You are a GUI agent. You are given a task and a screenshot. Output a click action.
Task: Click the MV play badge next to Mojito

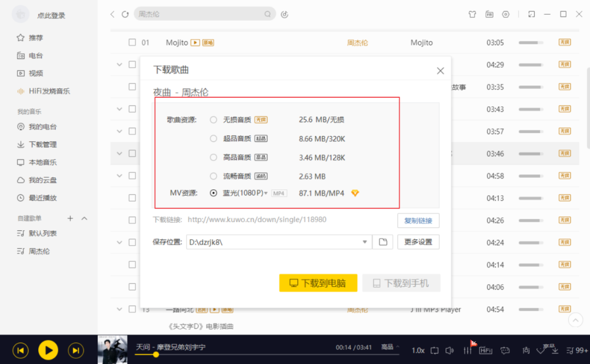click(195, 43)
